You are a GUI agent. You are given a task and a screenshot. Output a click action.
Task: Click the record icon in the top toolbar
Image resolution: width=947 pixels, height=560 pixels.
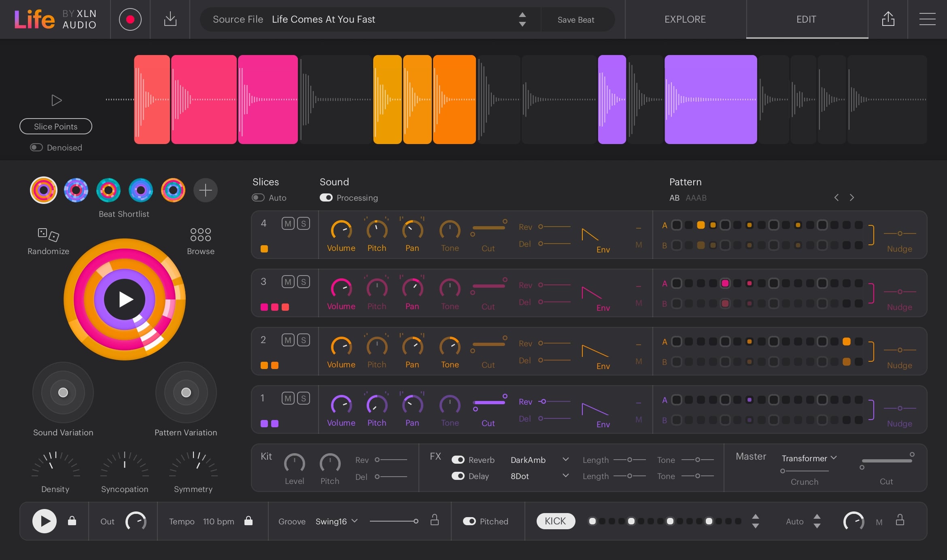[130, 19]
